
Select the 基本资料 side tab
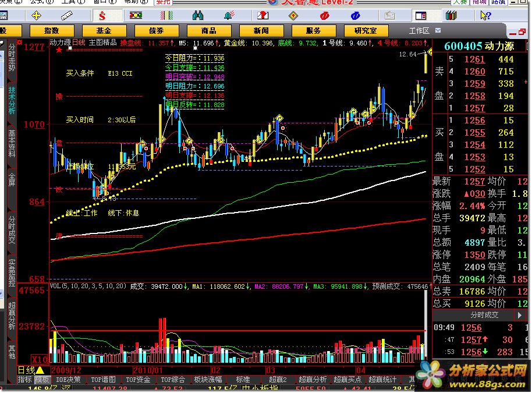click(12, 145)
